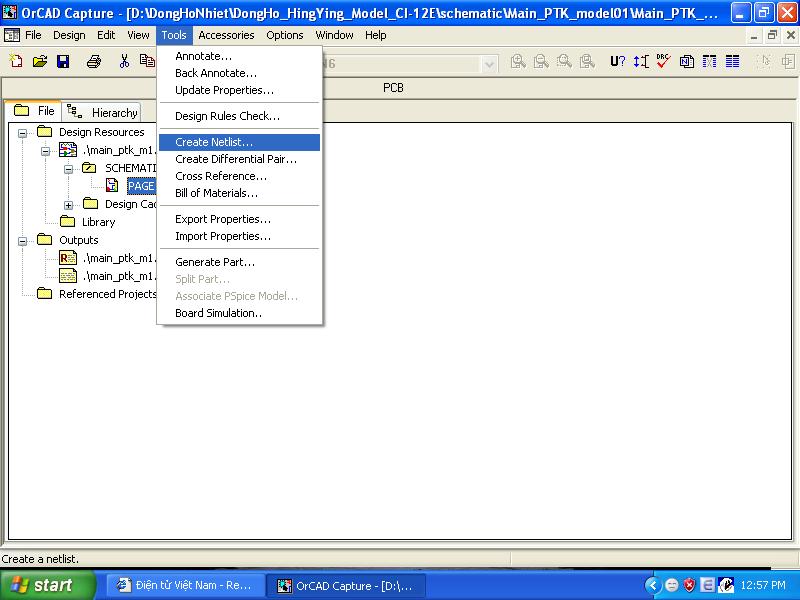Open the Edit menu
The image size is (800, 600).
(x=106, y=35)
